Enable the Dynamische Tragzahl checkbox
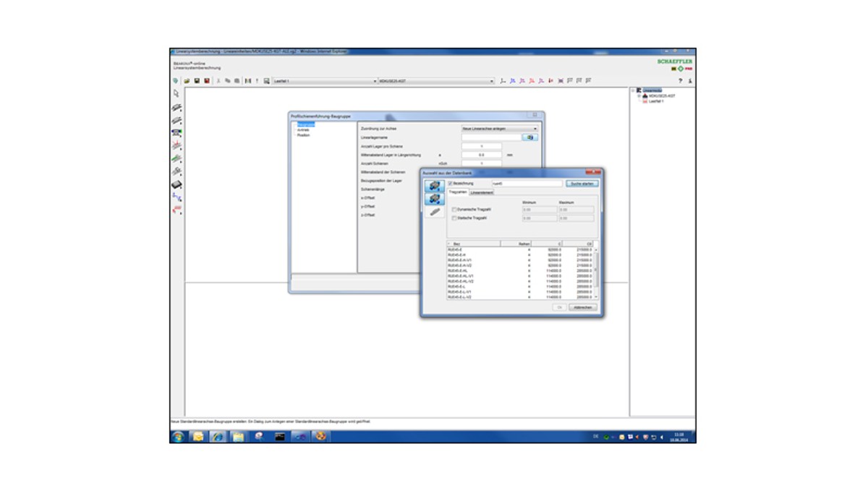This screenshot has width=868, height=488. pos(454,210)
